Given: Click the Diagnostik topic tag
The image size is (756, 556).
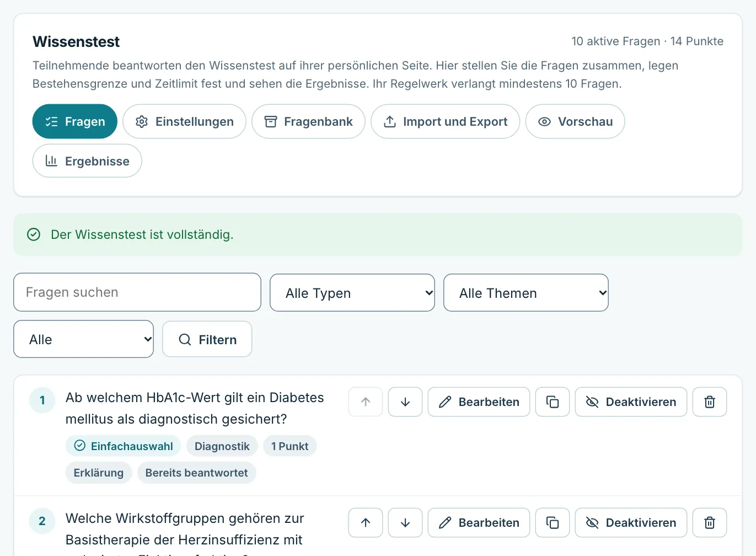Looking at the screenshot, I should tap(222, 446).
